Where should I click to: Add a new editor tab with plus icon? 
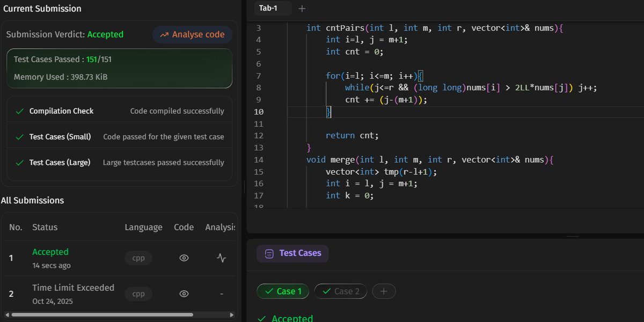coord(302,8)
